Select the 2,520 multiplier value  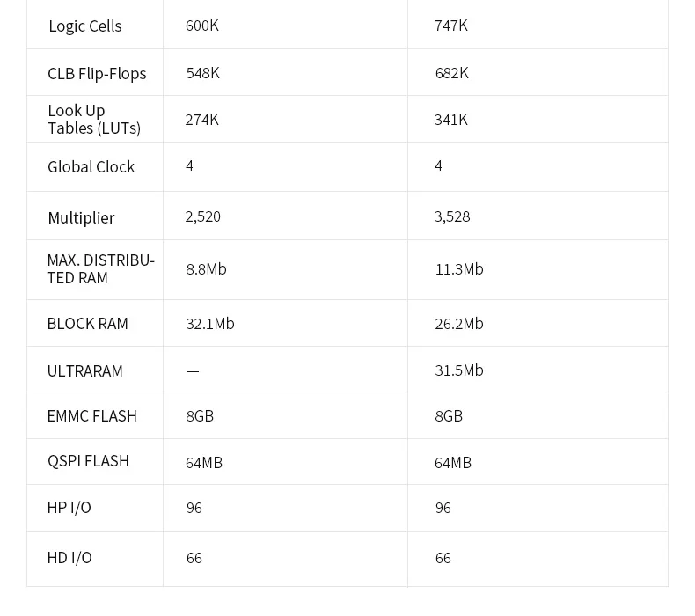(203, 216)
